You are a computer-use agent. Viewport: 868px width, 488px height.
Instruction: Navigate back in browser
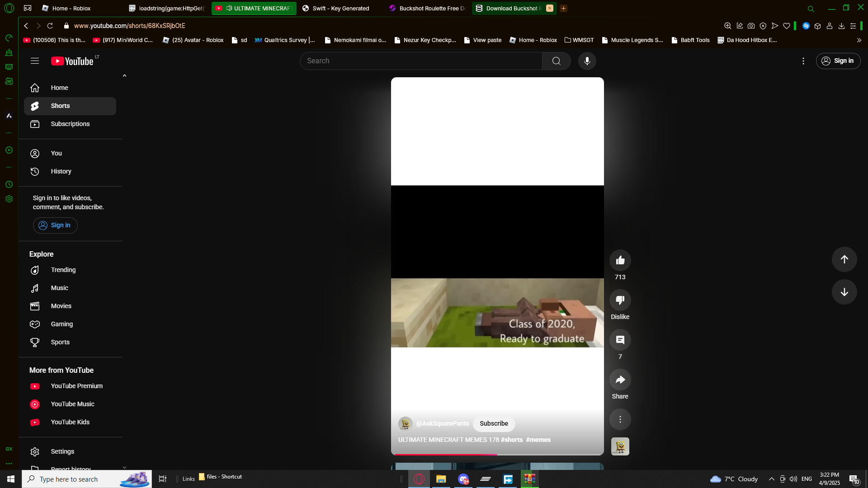pos(26,26)
